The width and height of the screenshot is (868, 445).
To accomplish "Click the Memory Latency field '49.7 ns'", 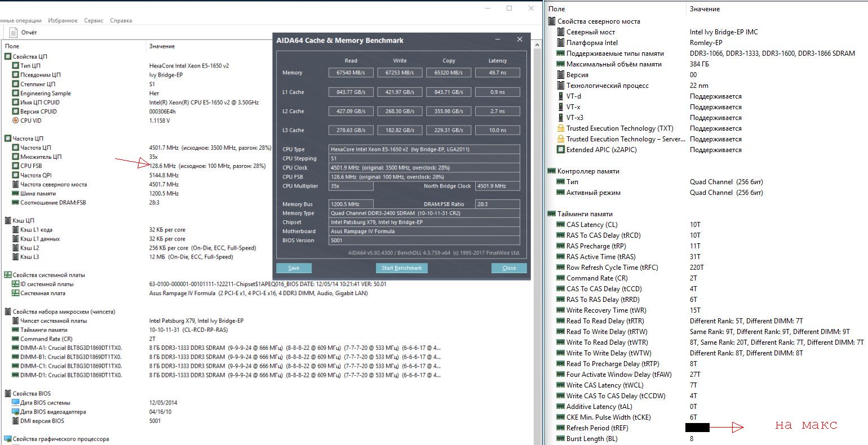I will 498,73.
